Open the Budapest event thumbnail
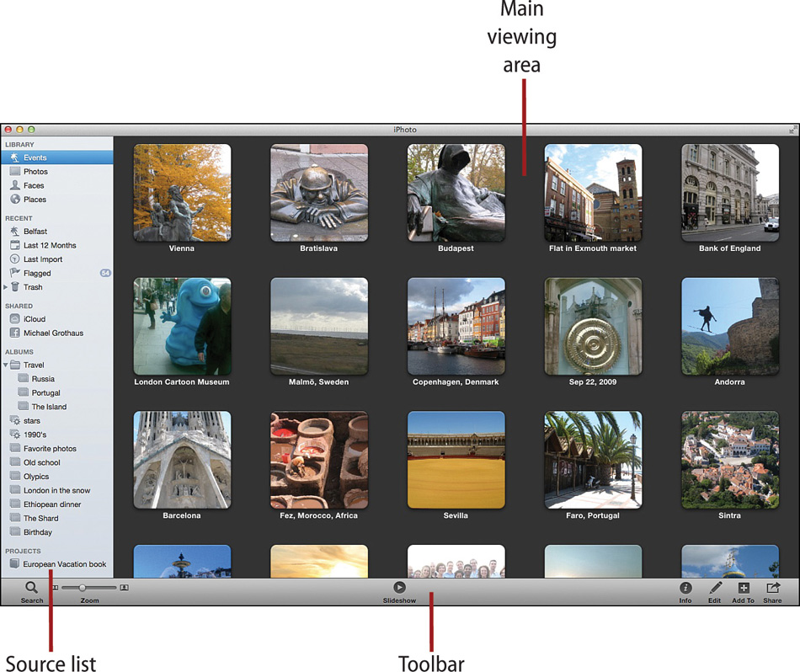 (456, 192)
